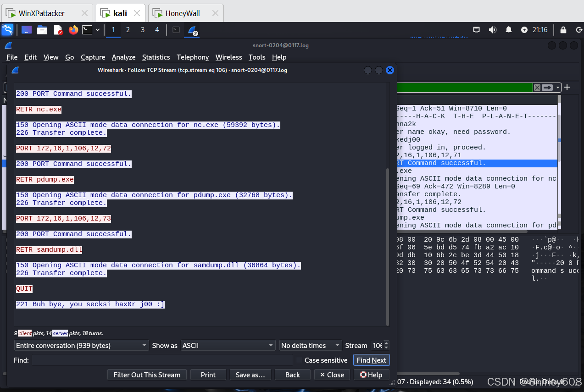
Task: Open the display filter history dropdown
Action: 558,88
